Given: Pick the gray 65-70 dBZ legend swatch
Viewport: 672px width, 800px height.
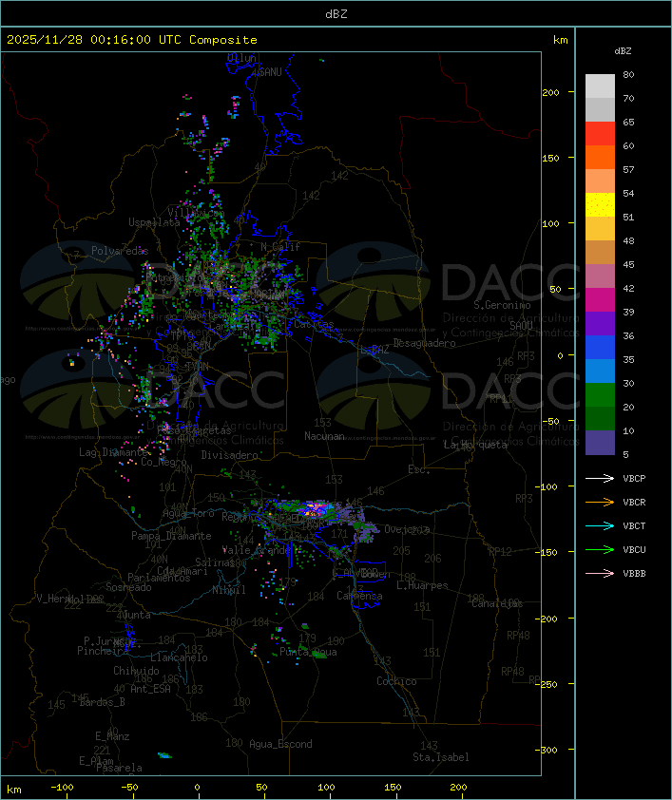Looking at the screenshot, I should (x=600, y=109).
